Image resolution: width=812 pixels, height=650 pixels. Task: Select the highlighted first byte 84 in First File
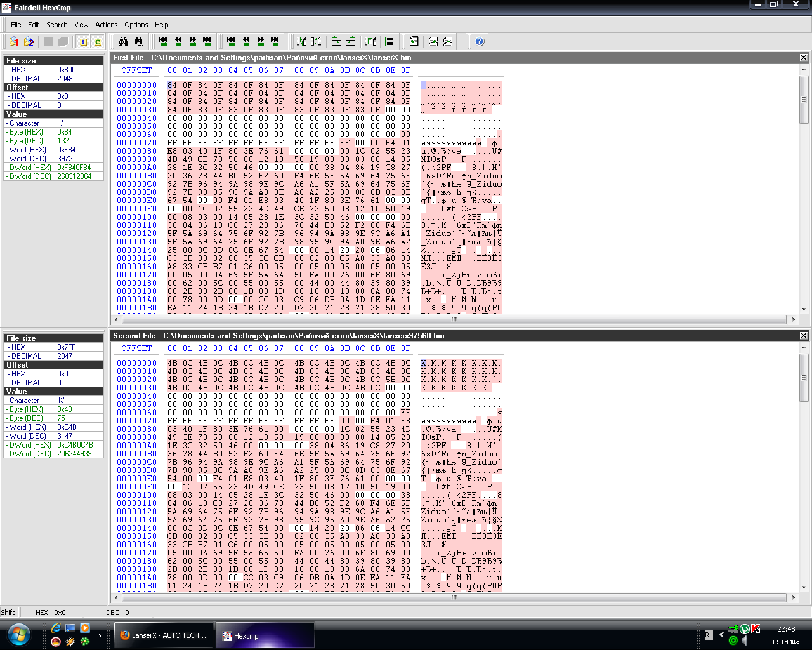click(172, 85)
